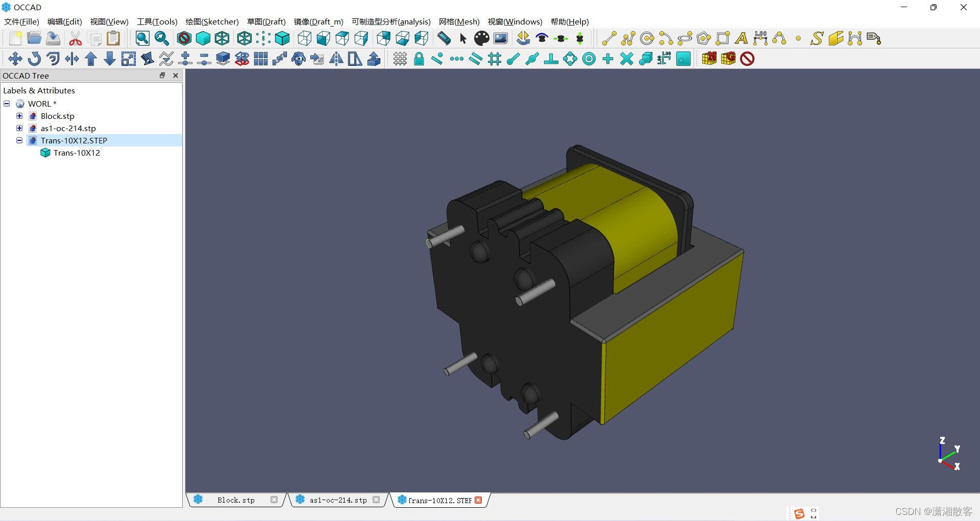
Task: Switch to the as1-oc-214.stp document tab
Action: [x=338, y=500]
